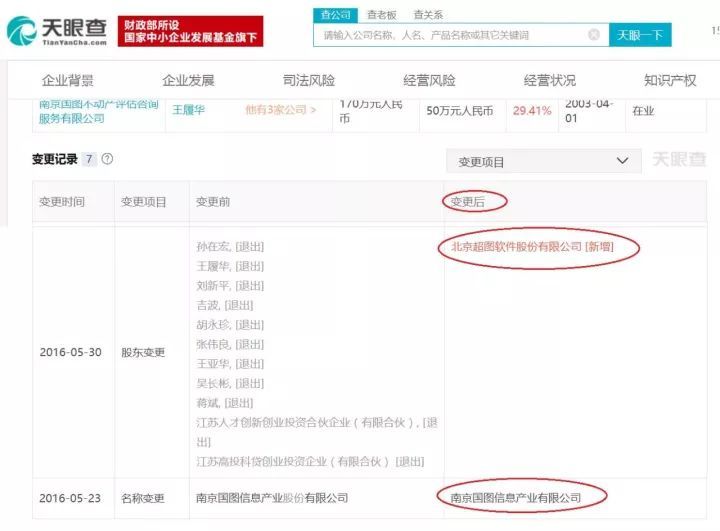The width and height of the screenshot is (720, 531).
Task: Switch to the 查关系 search tab
Action: point(428,15)
